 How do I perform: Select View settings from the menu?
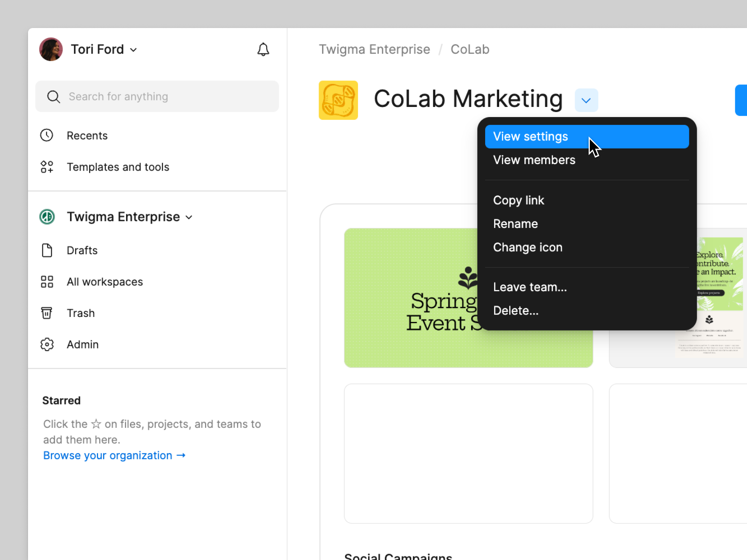(530, 136)
